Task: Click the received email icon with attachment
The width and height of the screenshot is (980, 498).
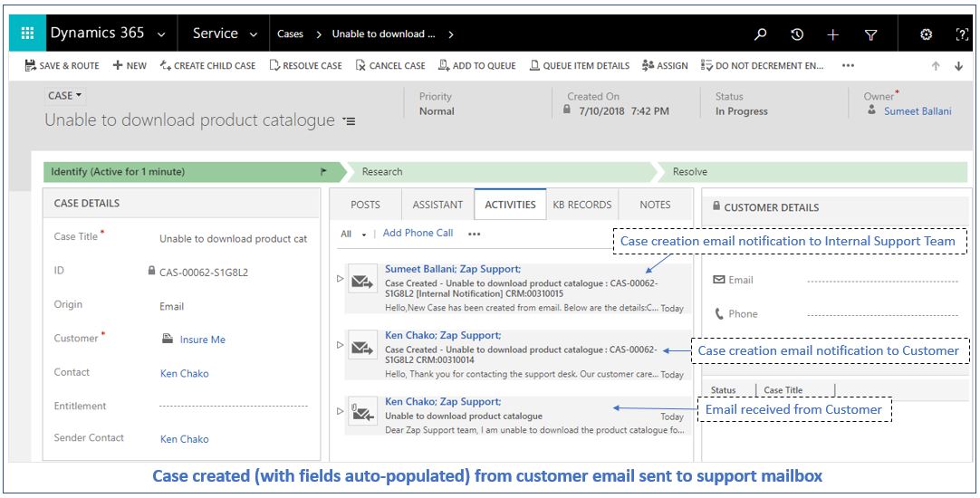Action: 362,412
